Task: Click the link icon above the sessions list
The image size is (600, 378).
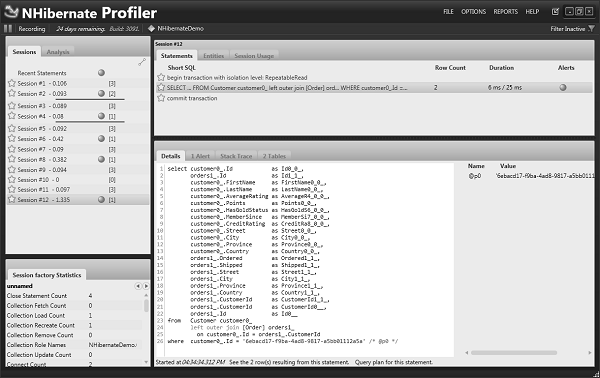Action: pyautogui.click(x=142, y=62)
